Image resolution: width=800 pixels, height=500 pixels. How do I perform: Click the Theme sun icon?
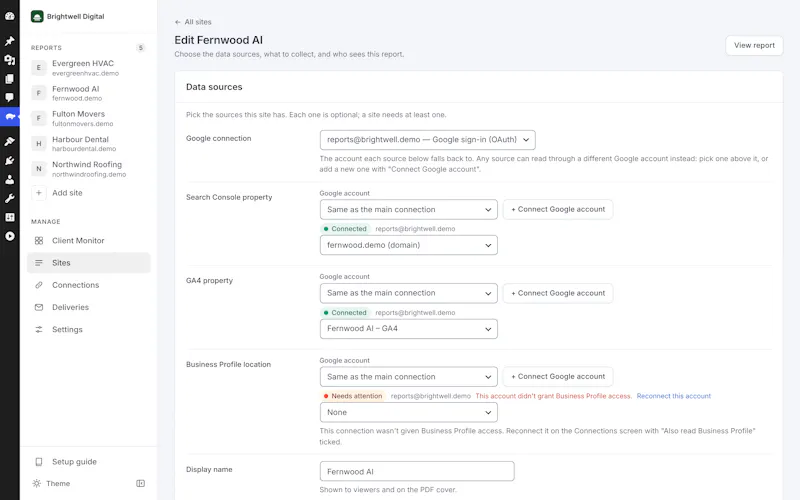click(x=37, y=484)
